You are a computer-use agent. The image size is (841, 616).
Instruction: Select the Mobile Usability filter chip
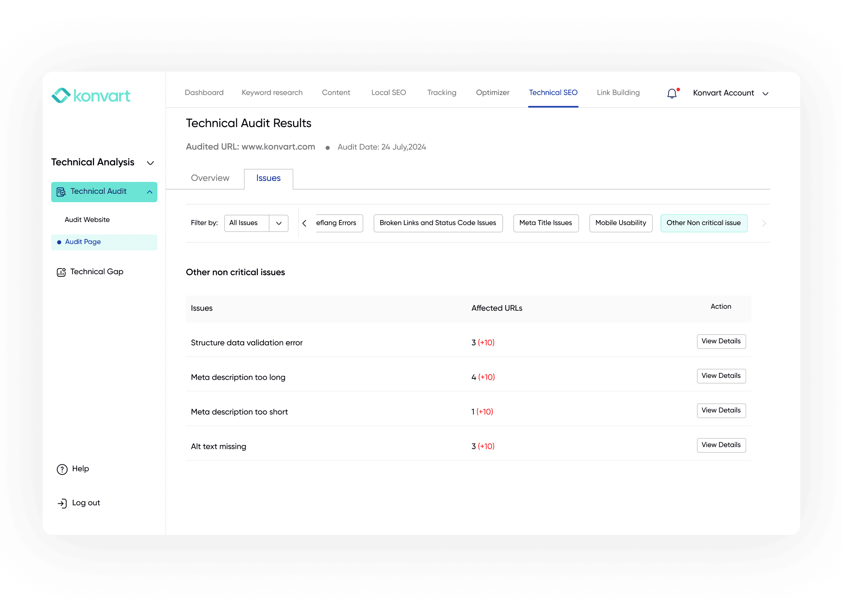coord(620,223)
